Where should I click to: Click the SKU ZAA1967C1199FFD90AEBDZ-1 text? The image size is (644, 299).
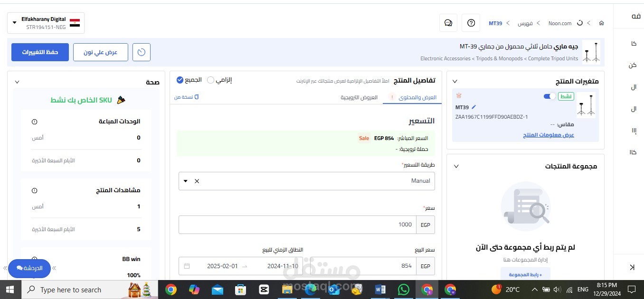(492, 117)
